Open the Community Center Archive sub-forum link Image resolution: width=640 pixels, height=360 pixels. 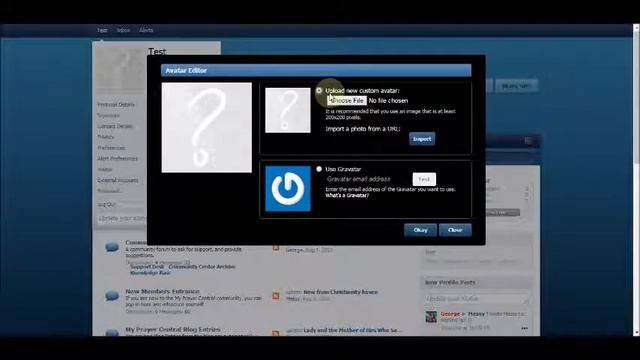202,267
